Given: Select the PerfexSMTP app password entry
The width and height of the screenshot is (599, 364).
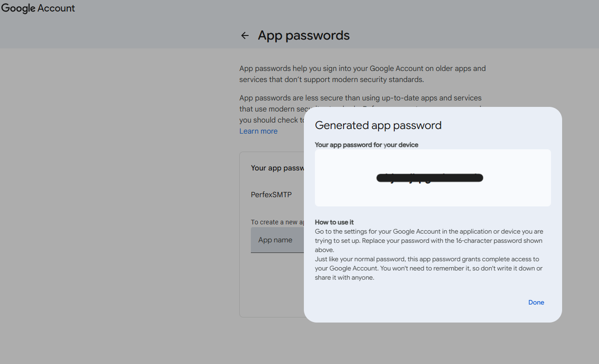Looking at the screenshot, I should point(271,195).
